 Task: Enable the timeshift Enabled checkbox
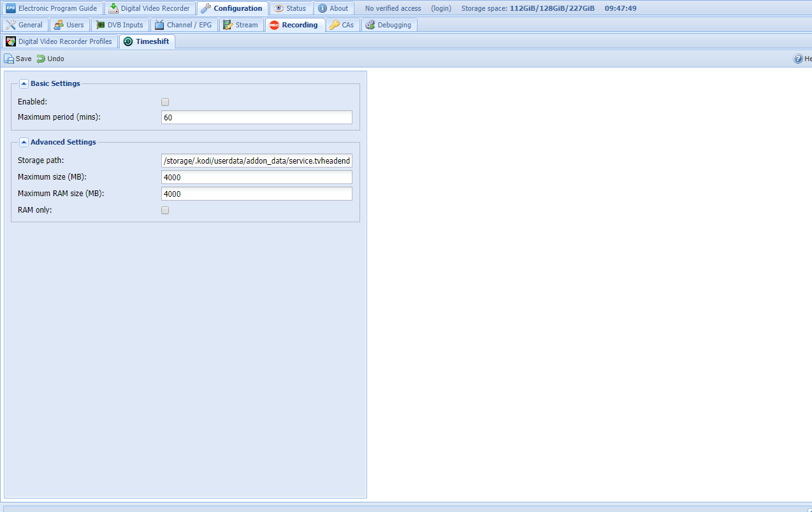165,102
